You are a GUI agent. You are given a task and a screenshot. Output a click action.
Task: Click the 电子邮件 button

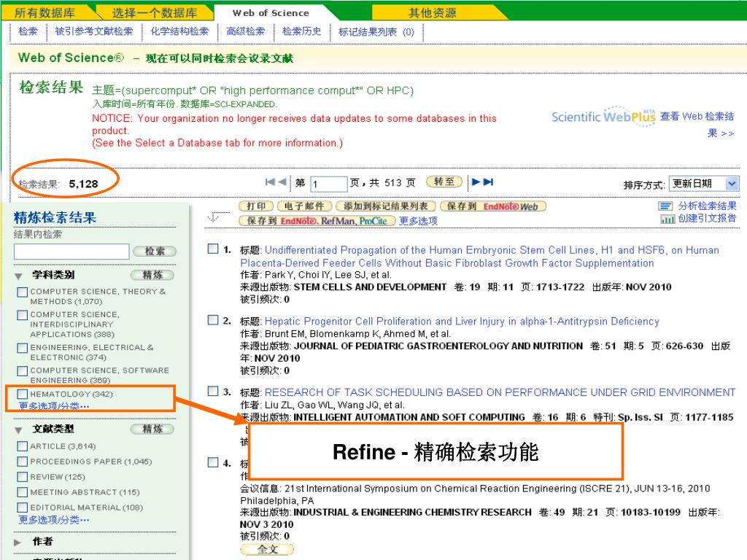click(x=304, y=206)
